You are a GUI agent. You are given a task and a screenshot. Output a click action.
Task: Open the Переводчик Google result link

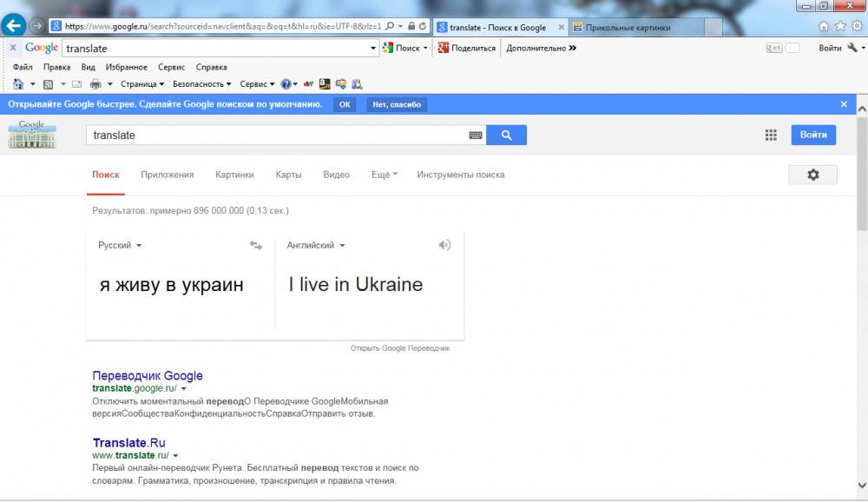(148, 376)
